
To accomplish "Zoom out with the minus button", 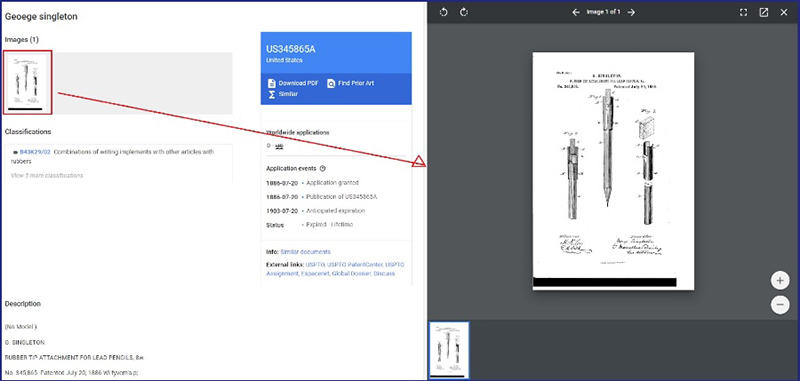I will (780, 305).
